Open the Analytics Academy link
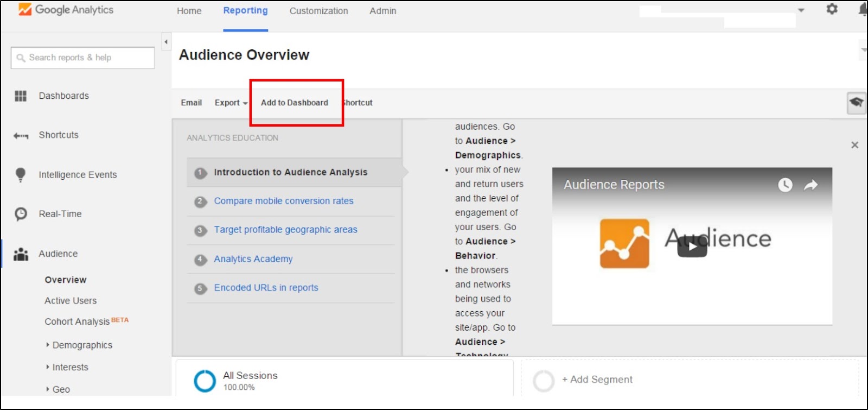The height and width of the screenshot is (410, 868). pyautogui.click(x=253, y=259)
